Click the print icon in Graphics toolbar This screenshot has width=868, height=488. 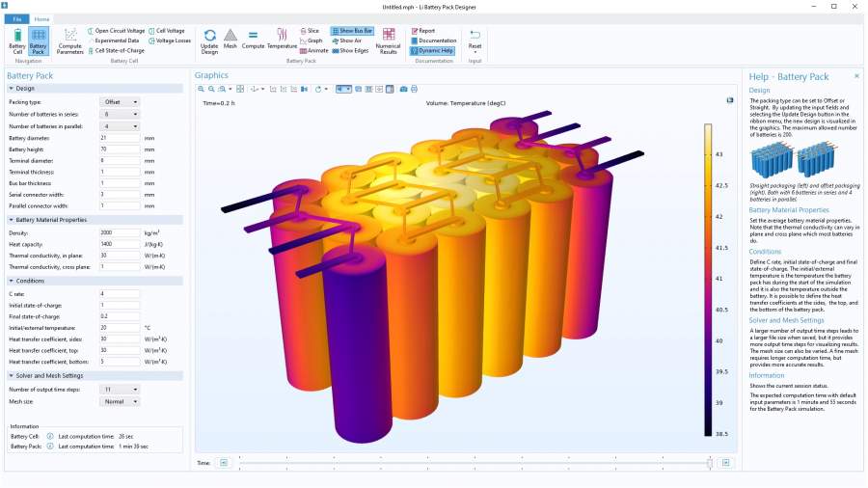(415, 89)
